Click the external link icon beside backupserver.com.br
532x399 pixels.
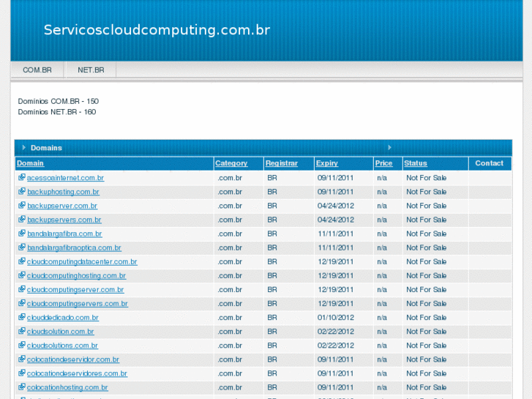coord(22,205)
